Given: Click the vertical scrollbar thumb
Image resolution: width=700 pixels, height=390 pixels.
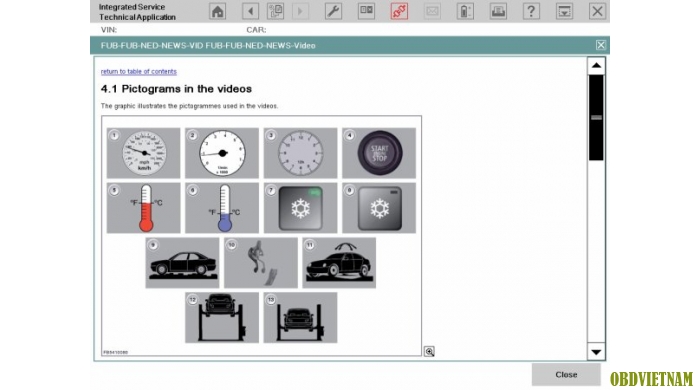Looking at the screenshot, I should pos(596,118).
